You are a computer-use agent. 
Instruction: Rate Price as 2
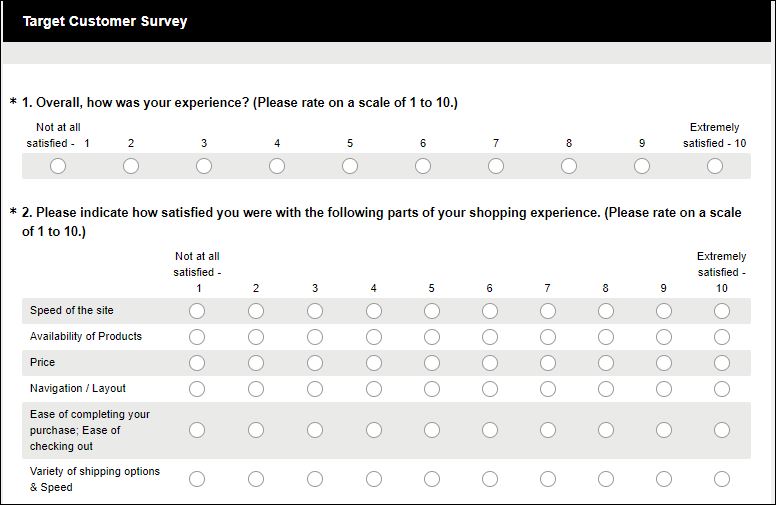point(256,363)
